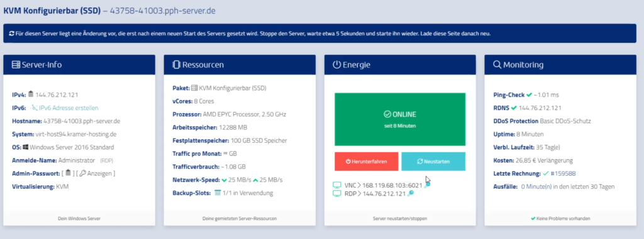Click Dein Windows Server footer text
644x239 pixels.
[79, 218]
